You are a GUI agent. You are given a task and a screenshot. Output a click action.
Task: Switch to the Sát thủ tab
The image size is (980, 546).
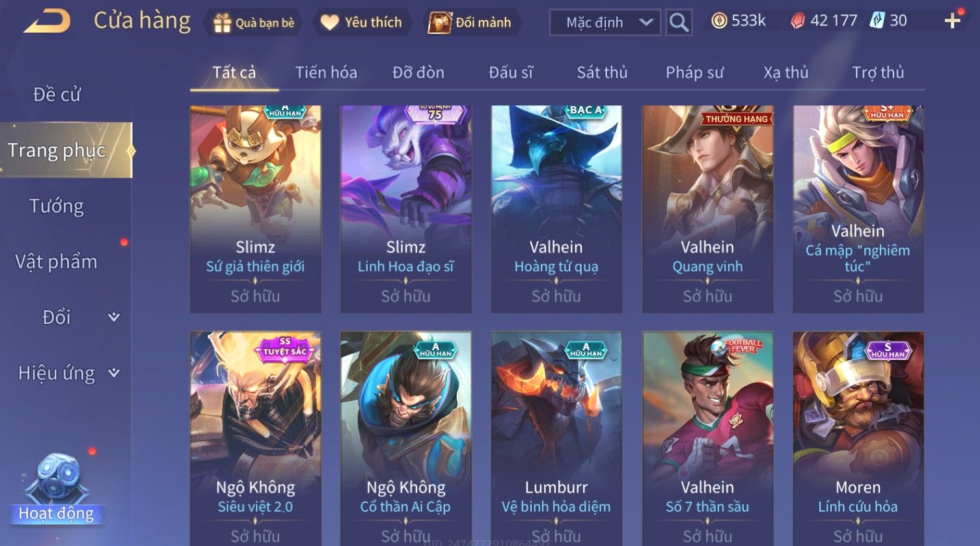602,72
